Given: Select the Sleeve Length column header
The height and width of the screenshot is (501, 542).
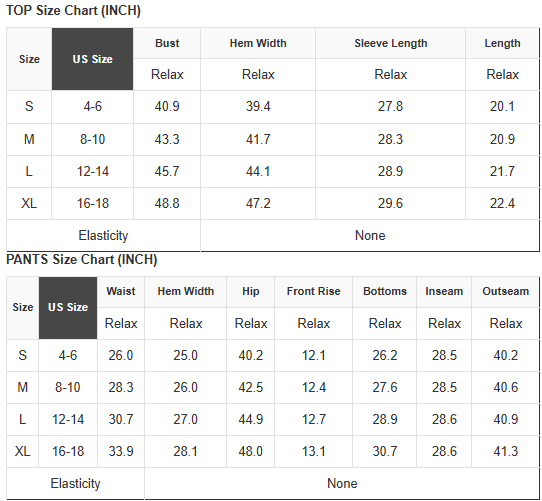Looking at the screenshot, I should point(391,43).
